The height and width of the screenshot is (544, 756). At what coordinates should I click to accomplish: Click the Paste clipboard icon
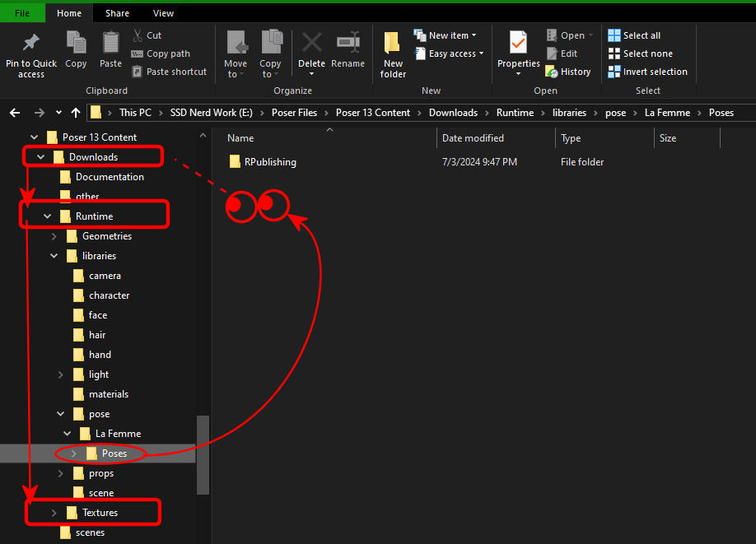(x=110, y=43)
